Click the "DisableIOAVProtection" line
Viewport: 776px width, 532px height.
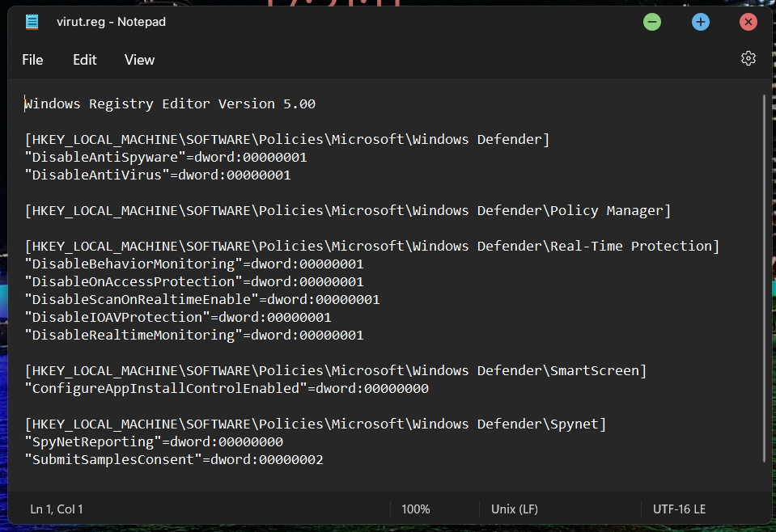[178, 318]
